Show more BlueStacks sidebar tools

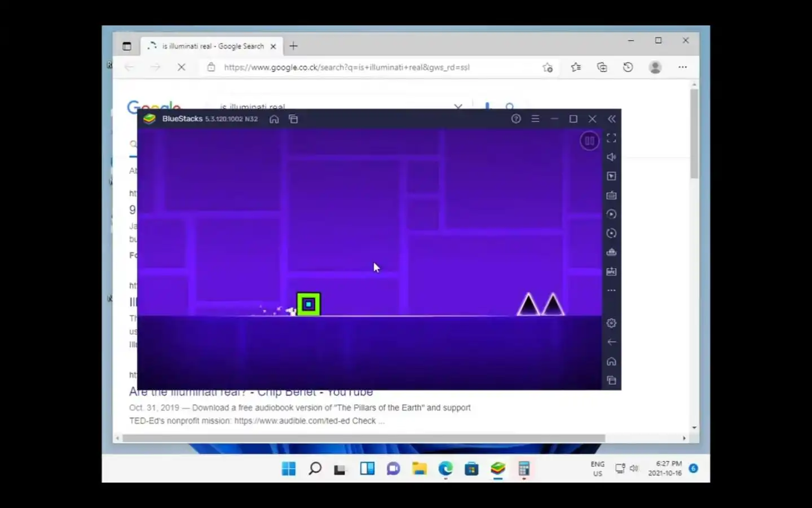611,290
